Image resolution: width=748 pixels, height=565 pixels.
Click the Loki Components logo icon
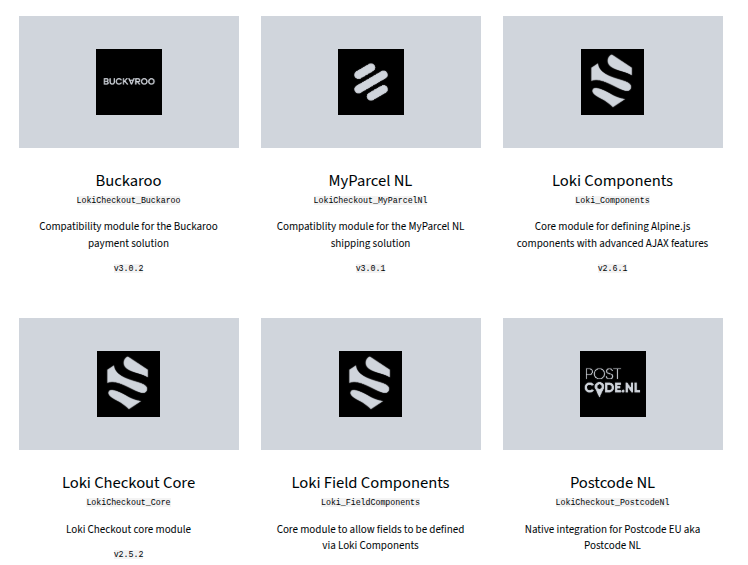pos(612,82)
